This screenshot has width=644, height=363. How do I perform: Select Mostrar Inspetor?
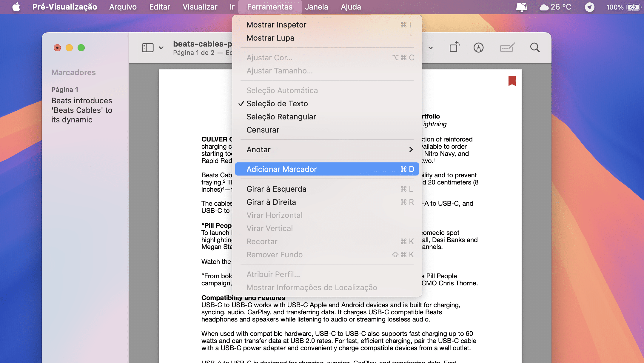(327, 25)
